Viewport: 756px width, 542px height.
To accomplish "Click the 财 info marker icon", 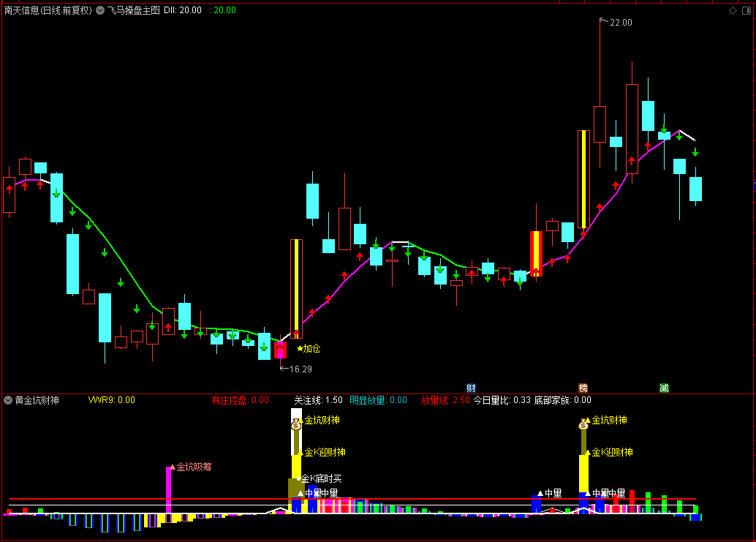I will click(x=471, y=388).
